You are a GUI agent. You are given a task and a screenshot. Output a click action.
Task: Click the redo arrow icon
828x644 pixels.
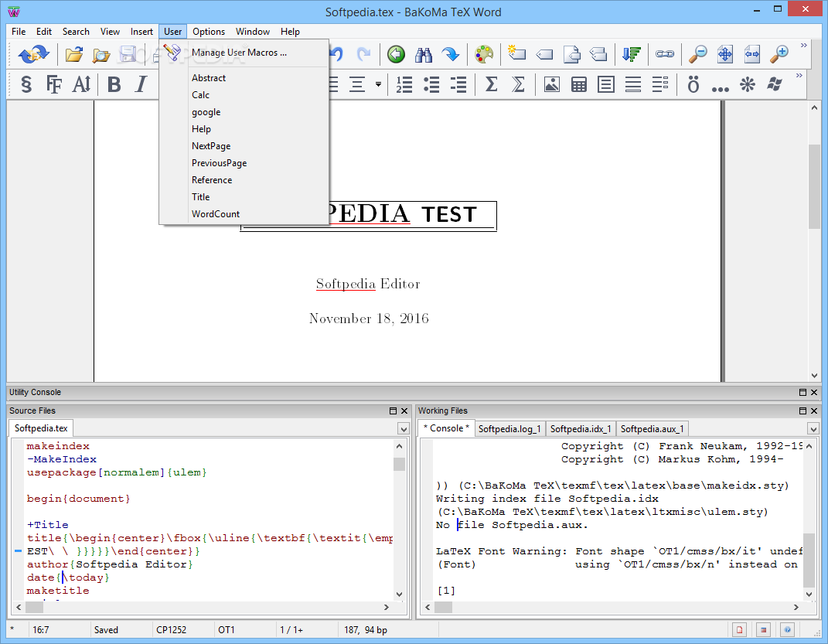click(x=363, y=54)
